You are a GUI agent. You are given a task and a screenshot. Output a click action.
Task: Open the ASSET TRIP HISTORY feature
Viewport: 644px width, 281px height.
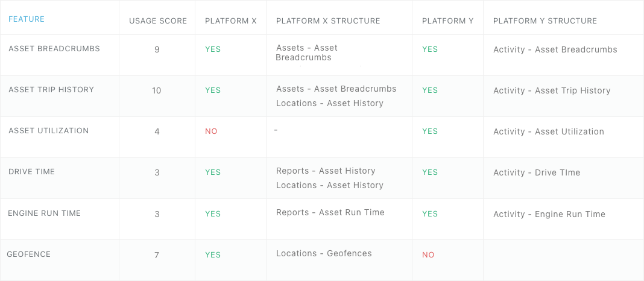51,90
